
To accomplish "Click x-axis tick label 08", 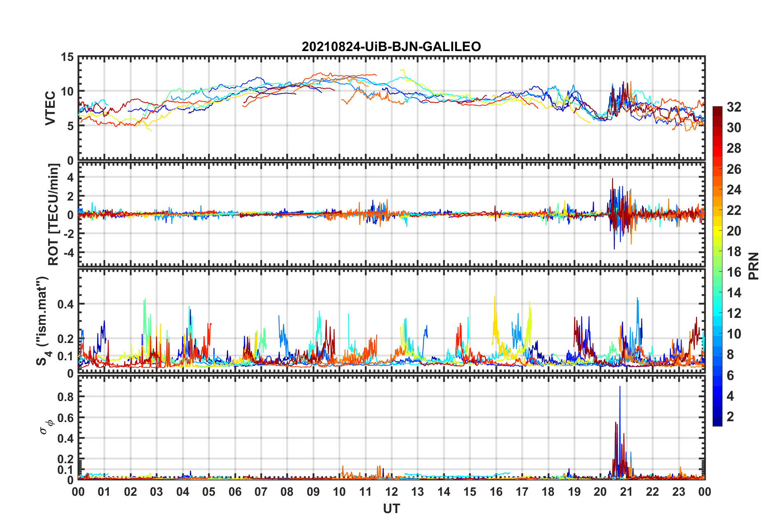I will tap(287, 492).
